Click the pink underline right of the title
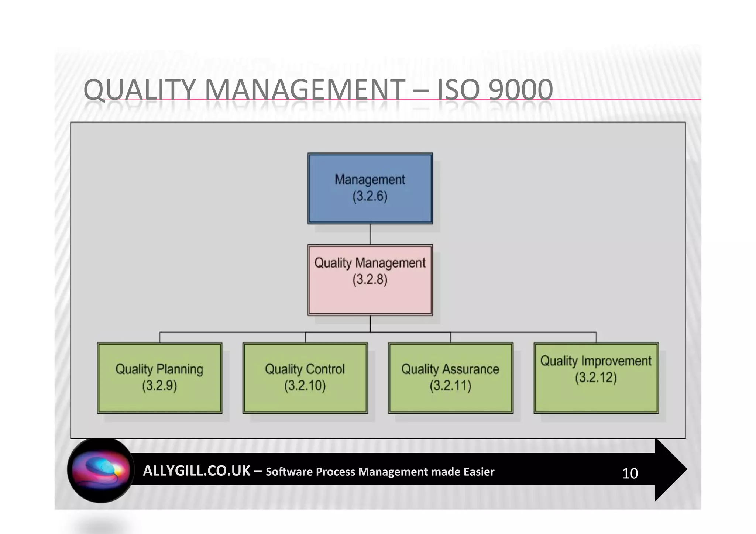 coord(628,99)
